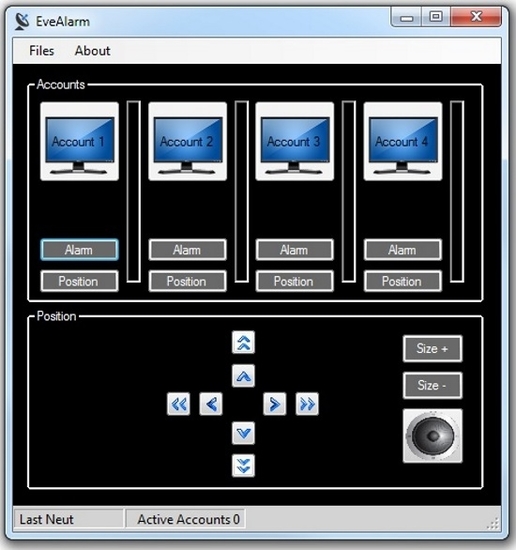Click the double-up arrow move button
516x550 pixels.
coord(243,342)
